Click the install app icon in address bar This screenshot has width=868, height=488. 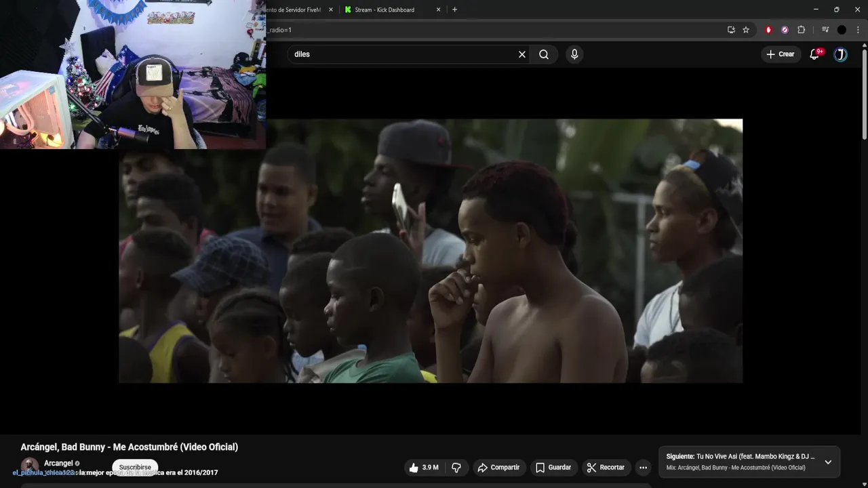[x=731, y=30]
